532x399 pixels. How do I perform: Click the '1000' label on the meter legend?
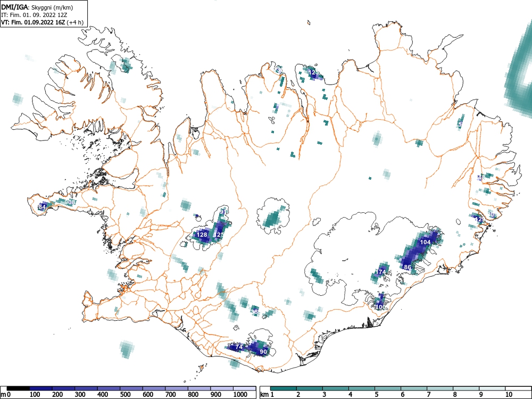240,395
